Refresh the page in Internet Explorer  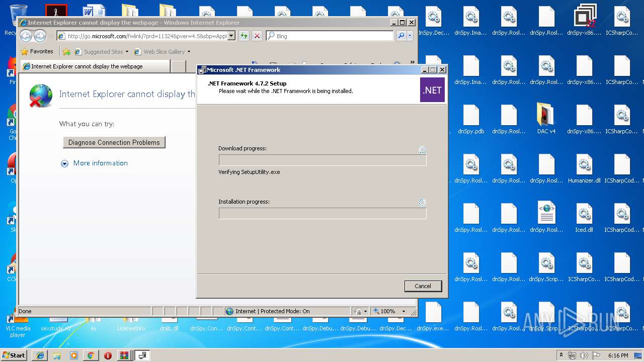(x=244, y=36)
